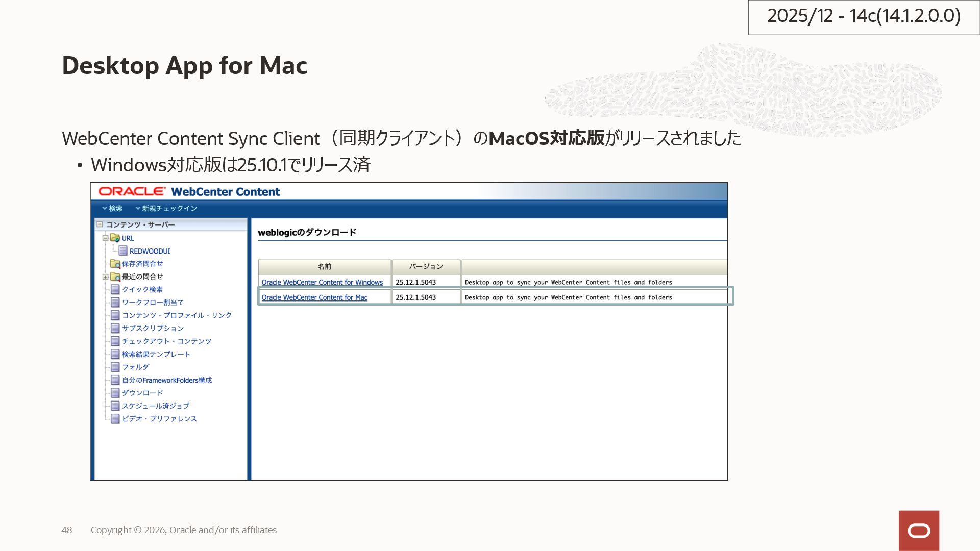This screenshot has width=980, height=551.
Task: Open 自分のFrameworkFolders構成 tree item
Action: click(x=166, y=380)
